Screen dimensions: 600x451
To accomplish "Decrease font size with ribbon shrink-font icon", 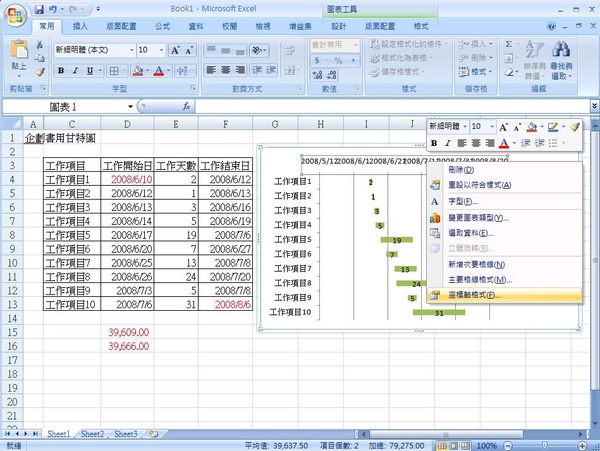I will 189,50.
